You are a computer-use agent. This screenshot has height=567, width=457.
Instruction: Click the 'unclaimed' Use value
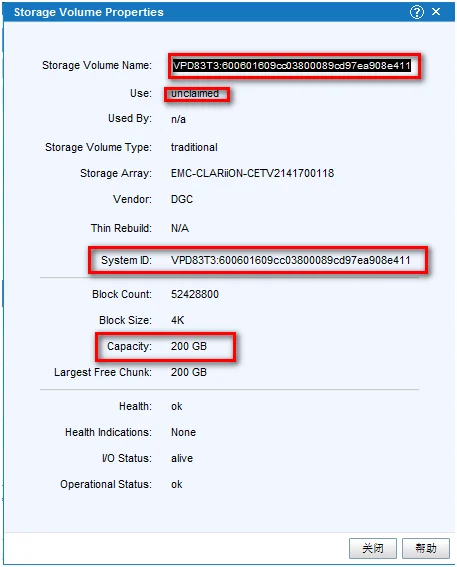pos(195,93)
